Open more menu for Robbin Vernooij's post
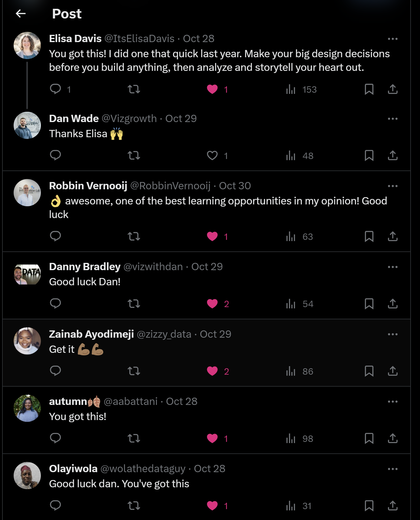420x520 pixels. pyautogui.click(x=392, y=186)
